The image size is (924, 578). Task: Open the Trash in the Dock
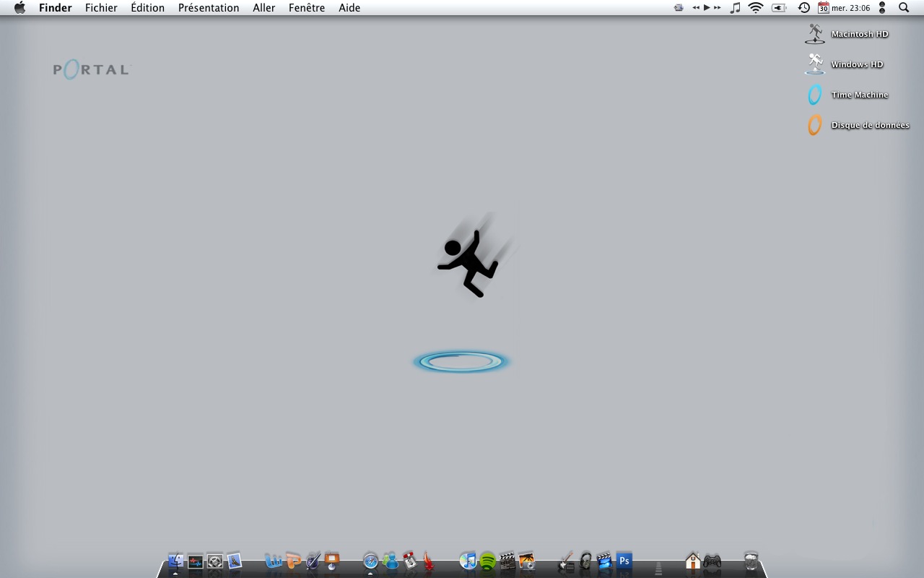pyautogui.click(x=751, y=561)
